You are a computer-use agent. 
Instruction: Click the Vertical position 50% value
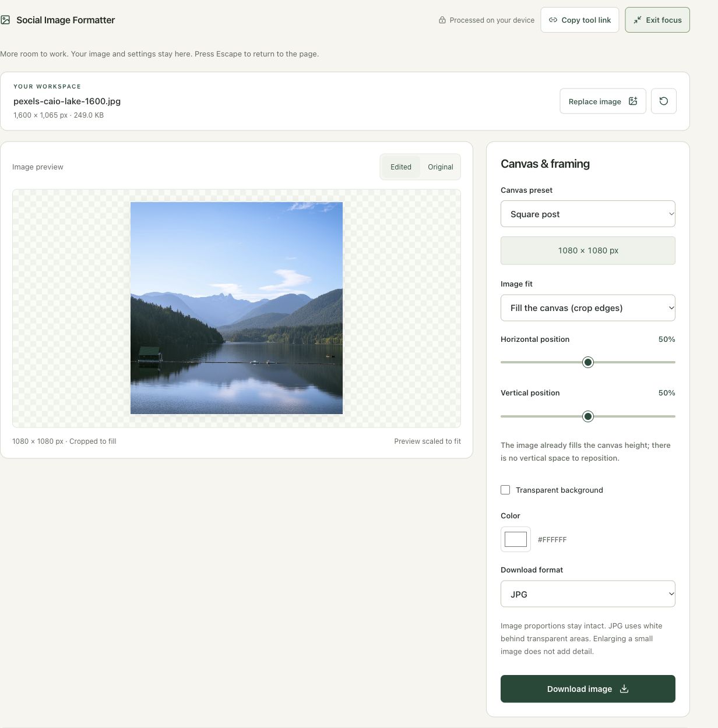point(667,393)
